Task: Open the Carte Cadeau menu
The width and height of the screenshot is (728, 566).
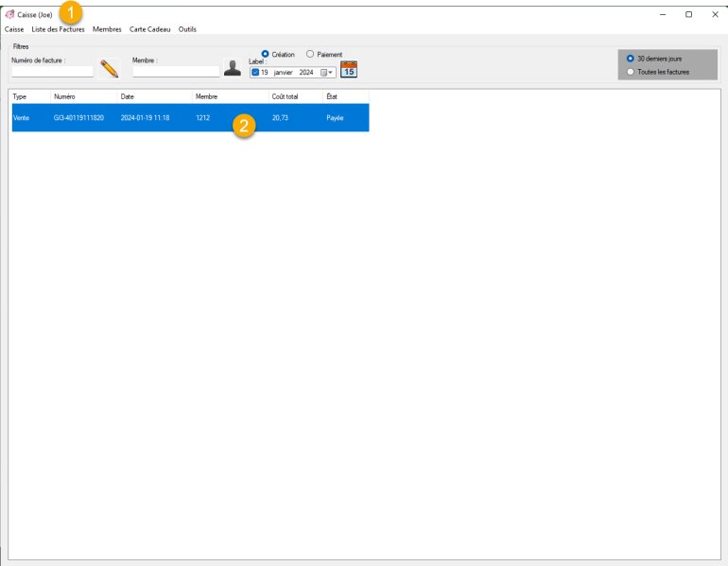Action: [x=150, y=29]
